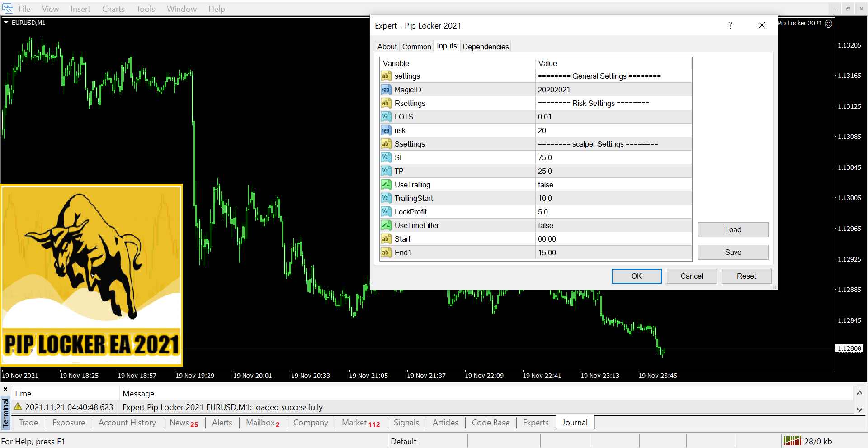Open the Mailbox tab in Terminal

click(x=263, y=423)
